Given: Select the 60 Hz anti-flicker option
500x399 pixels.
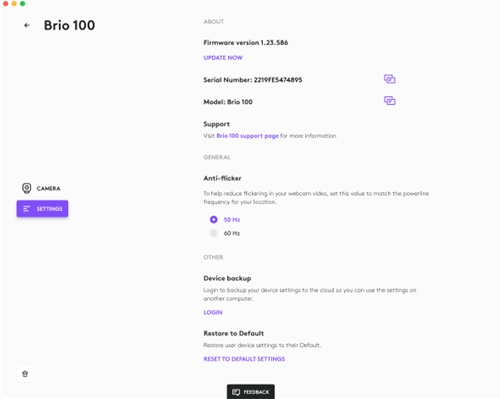Looking at the screenshot, I should pos(214,233).
